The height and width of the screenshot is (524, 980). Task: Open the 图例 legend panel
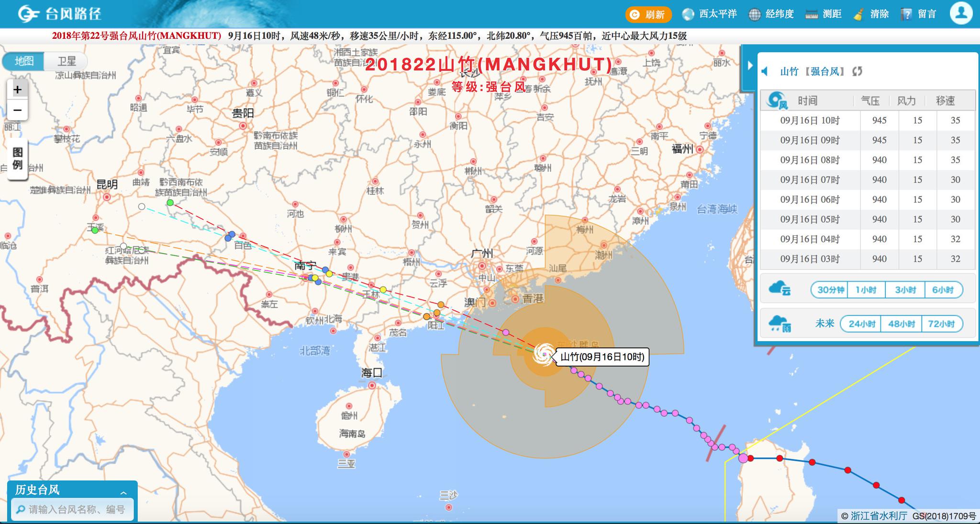[x=17, y=159]
